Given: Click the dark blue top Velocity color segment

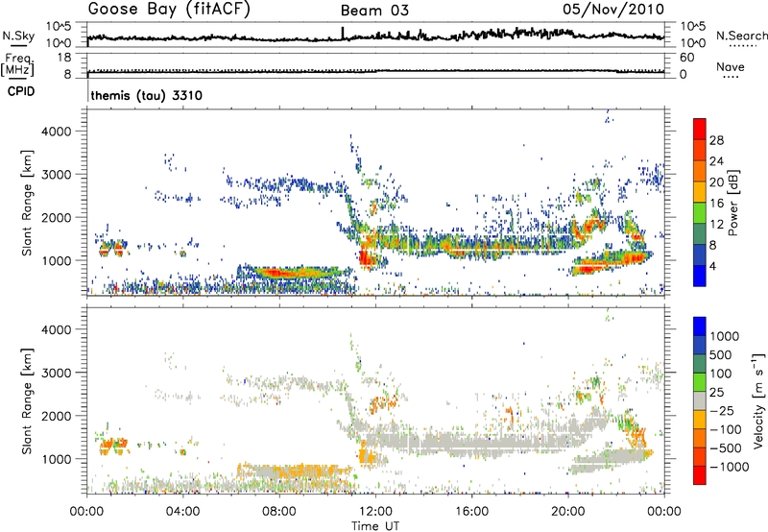Looking at the screenshot, I should [x=700, y=326].
